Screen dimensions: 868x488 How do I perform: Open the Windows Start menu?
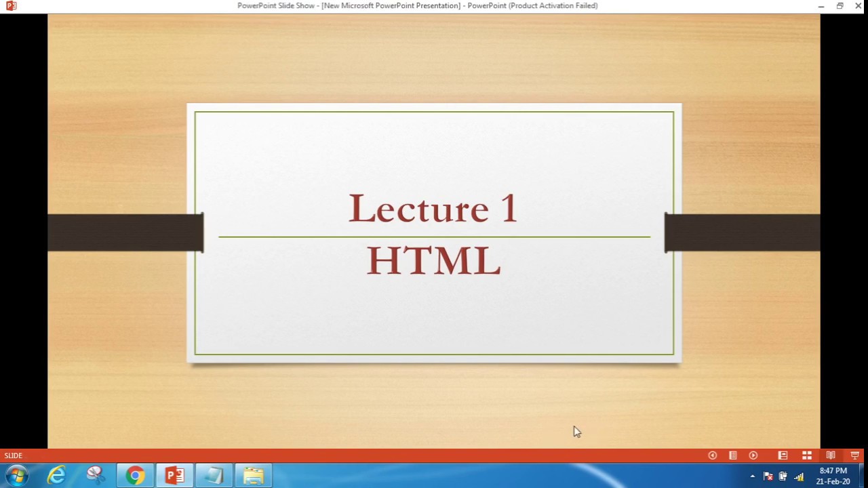tap(16, 476)
